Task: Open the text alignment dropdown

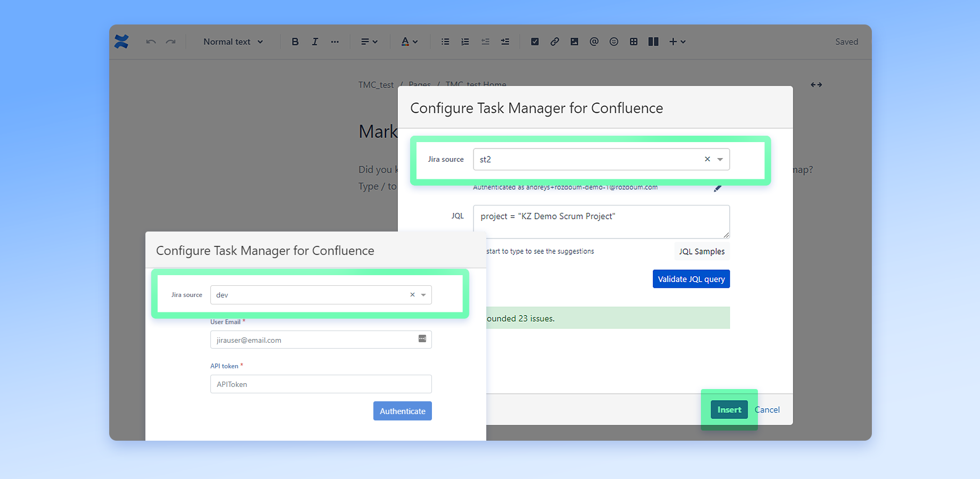Action: tap(369, 42)
